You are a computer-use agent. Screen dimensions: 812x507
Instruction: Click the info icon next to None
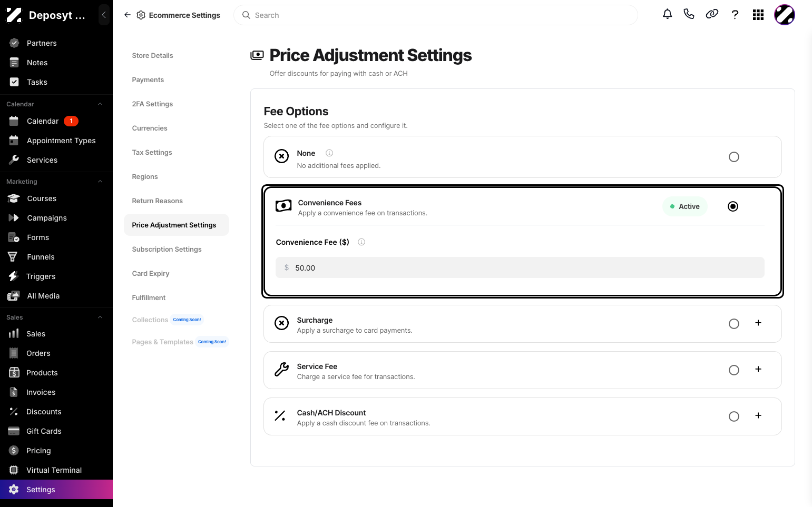click(x=329, y=153)
